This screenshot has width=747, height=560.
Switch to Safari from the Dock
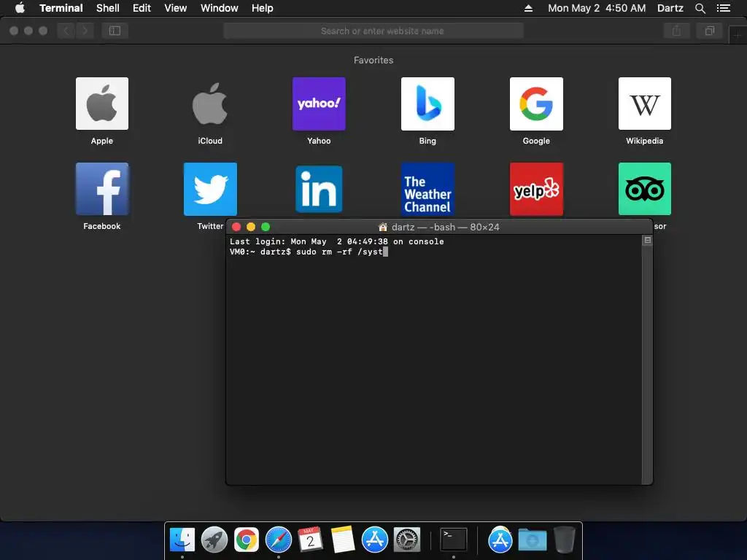point(279,540)
